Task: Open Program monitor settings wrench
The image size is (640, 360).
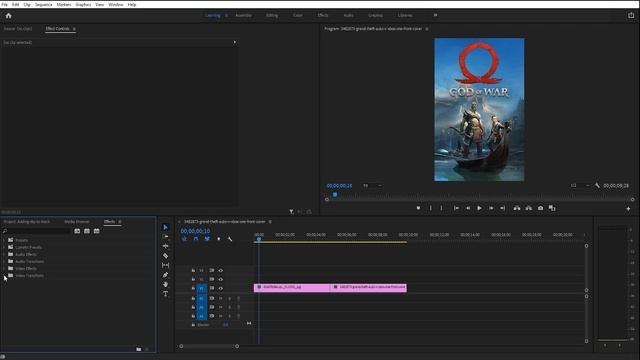Action: tap(597, 186)
